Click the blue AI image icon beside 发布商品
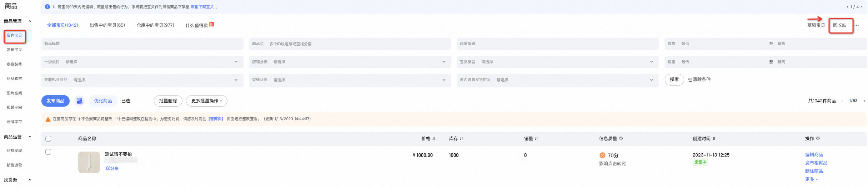Screen dimensions: 868x189 coord(80,101)
